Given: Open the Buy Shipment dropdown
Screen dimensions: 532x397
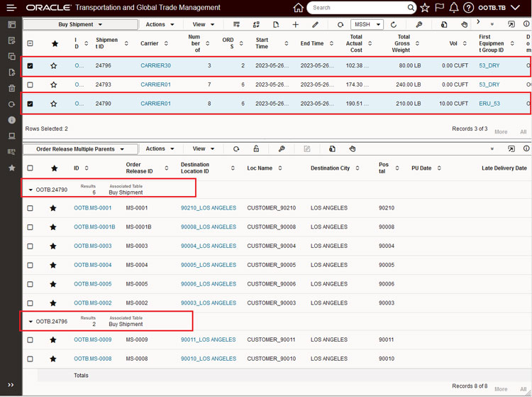Looking at the screenshot, I should tap(80, 25).
